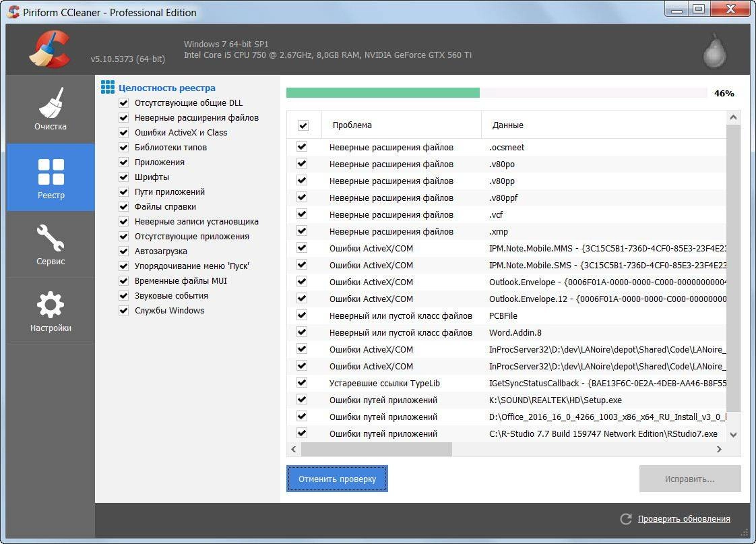Click the title bar CCleaner app icon
The width and height of the screenshot is (756, 544).
[x=13, y=11]
